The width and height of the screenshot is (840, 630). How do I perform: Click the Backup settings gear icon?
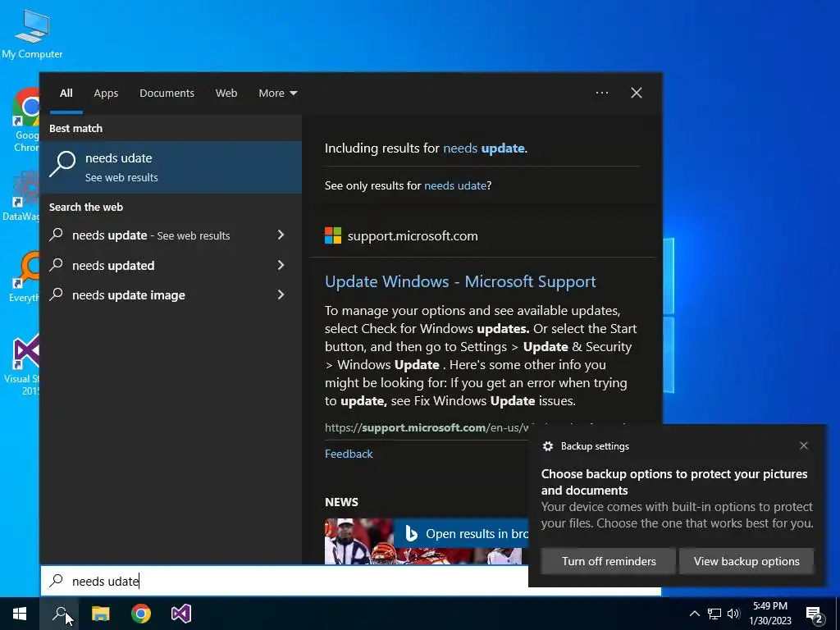click(x=547, y=446)
